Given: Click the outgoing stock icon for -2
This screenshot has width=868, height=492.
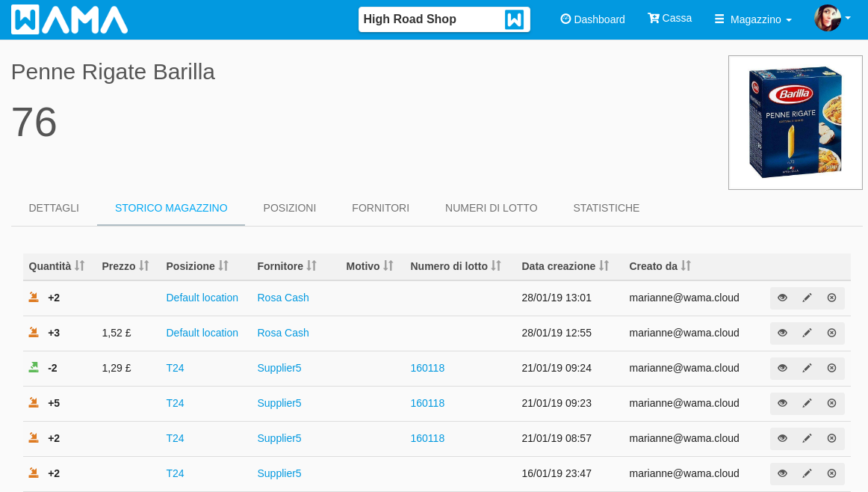Looking at the screenshot, I should (34, 367).
